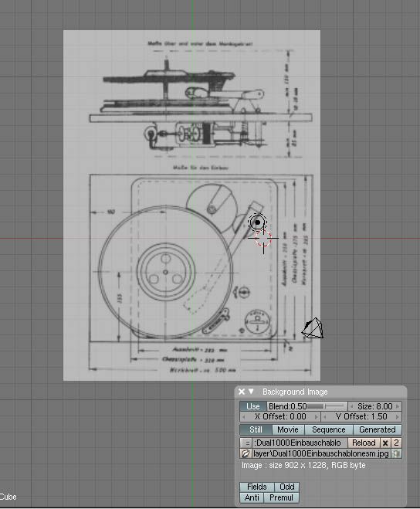Toggle the Fields option

point(257,487)
